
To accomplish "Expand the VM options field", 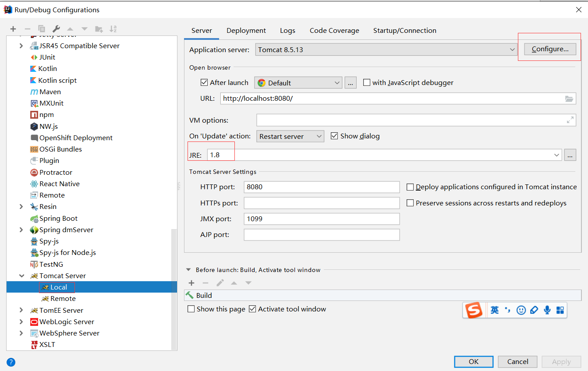I will (570, 120).
